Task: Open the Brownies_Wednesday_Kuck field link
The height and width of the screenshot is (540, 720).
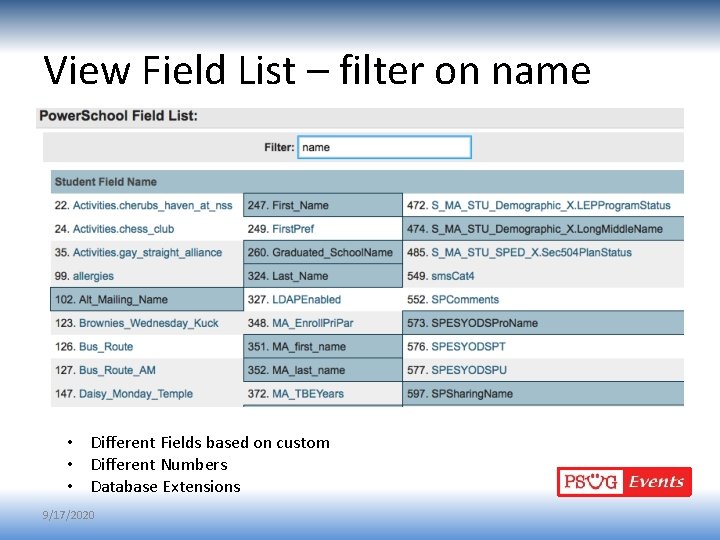Action: point(149,323)
